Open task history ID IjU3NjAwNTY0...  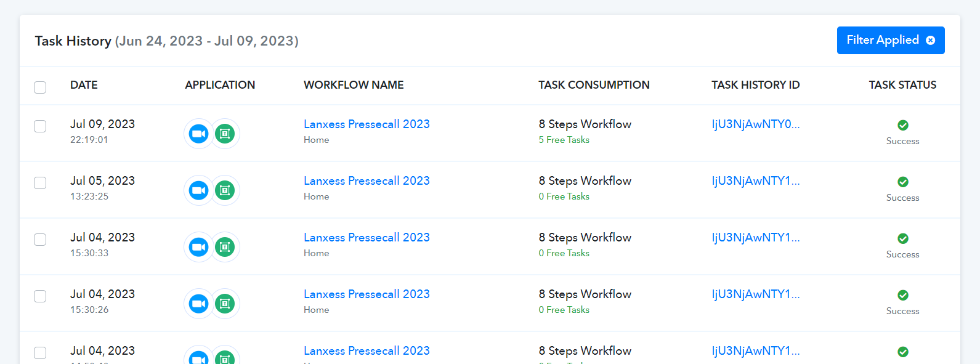(x=756, y=124)
